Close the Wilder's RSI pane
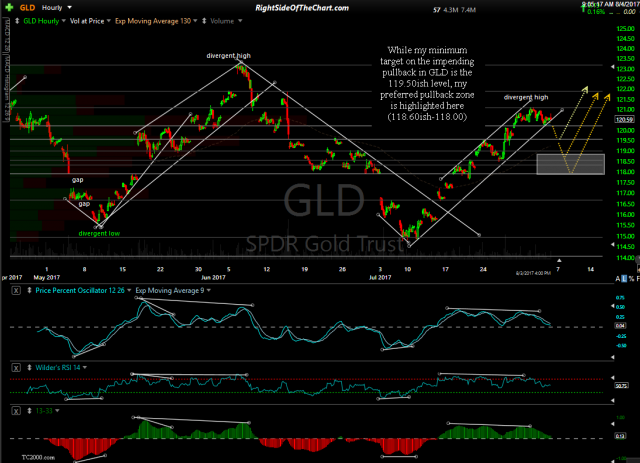This screenshot has height=463, width=640. click(x=16, y=368)
